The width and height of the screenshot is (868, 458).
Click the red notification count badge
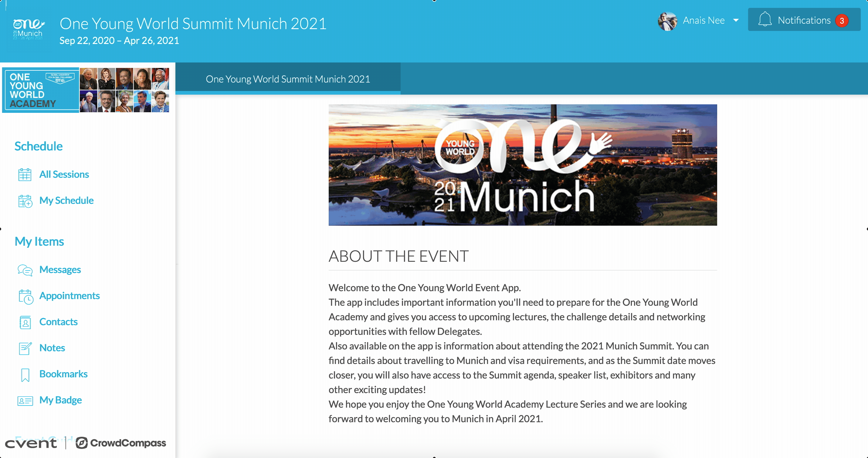click(x=842, y=21)
